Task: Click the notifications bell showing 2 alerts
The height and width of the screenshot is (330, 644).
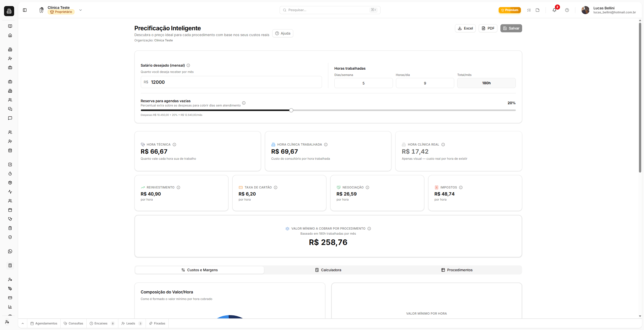Action: [554, 10]
